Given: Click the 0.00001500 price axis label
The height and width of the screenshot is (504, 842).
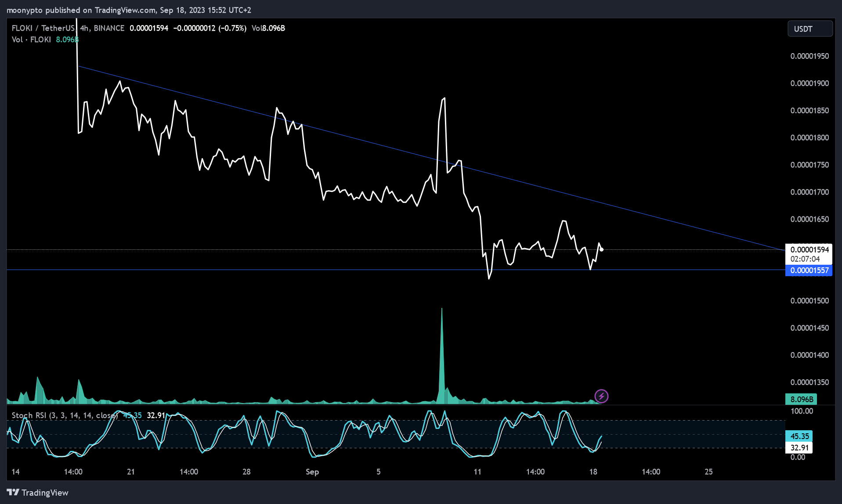Looking at the screenshot, I should pyautogui.click(x=809, y=301).
